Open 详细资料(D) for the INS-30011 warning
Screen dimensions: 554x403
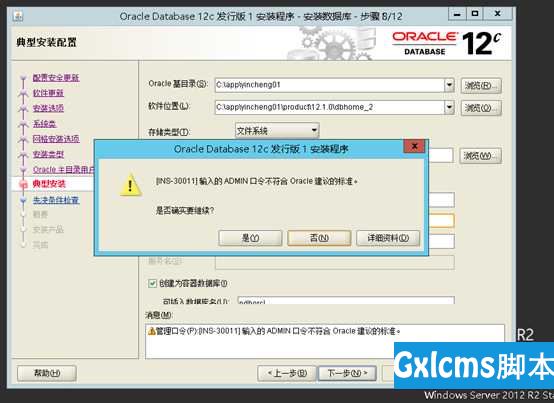click(388, 238)
